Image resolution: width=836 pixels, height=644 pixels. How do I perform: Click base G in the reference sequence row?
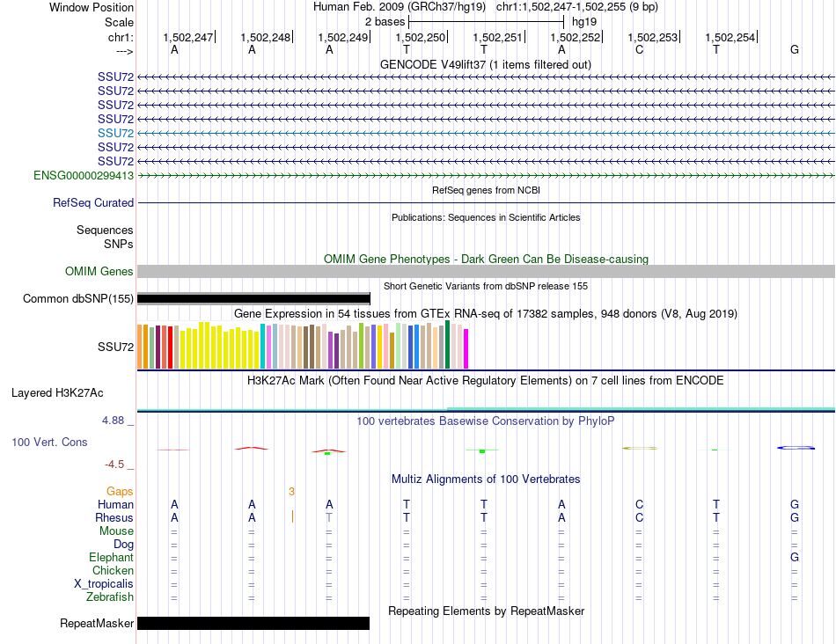pyautogui.click(x=795, y=49)
